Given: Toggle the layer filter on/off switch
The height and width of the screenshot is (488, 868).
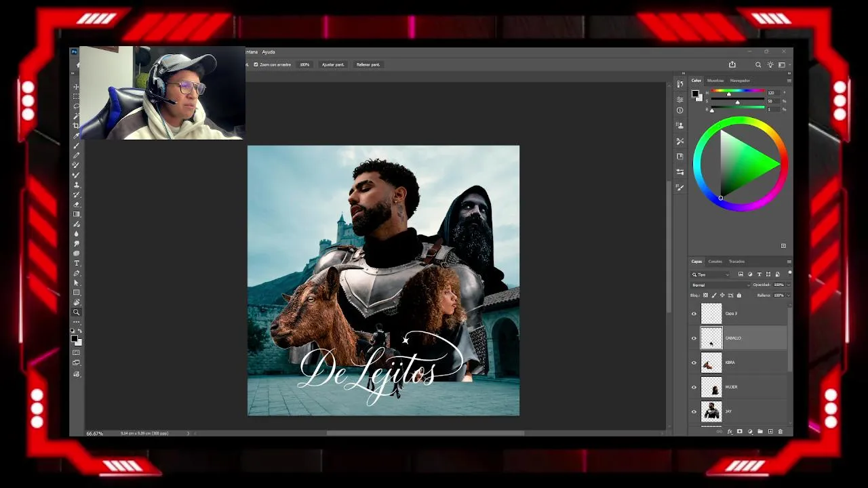Looking at the screenshot, I should [790, 273].
